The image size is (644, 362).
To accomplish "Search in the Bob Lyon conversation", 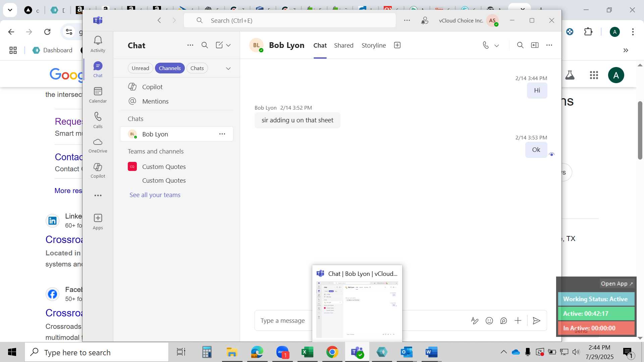I will (520, 45).
